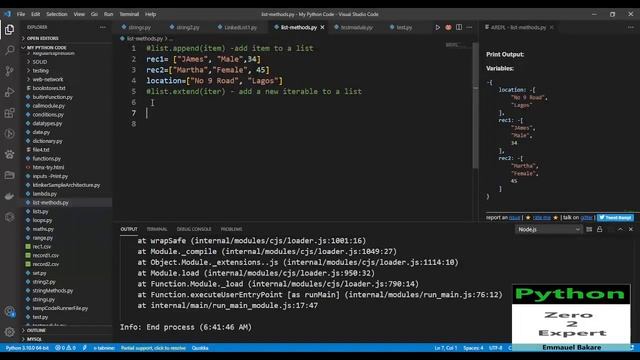640x360 pixels.
Task: Open the File menu
Action: click(21, 14)
